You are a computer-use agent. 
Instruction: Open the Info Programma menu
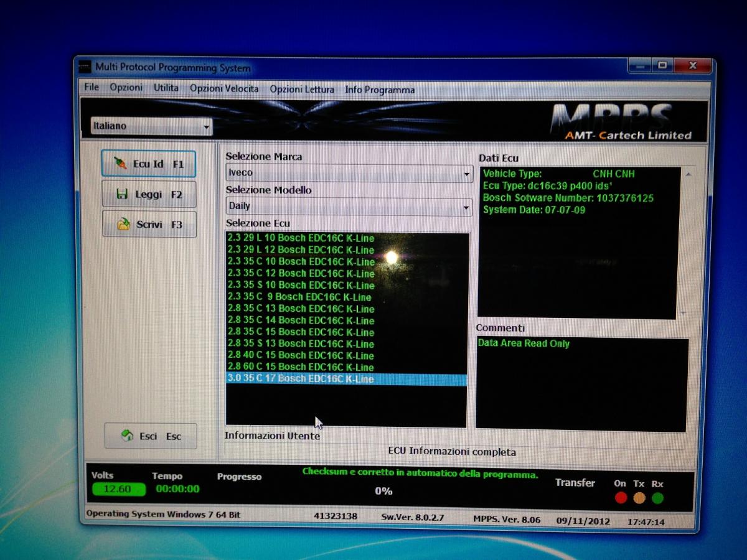pos(380,90)
